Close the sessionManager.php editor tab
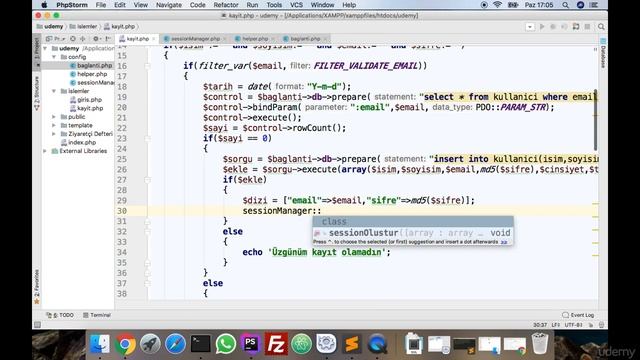Viewport: 640px width, 360px height. [225, 39]
